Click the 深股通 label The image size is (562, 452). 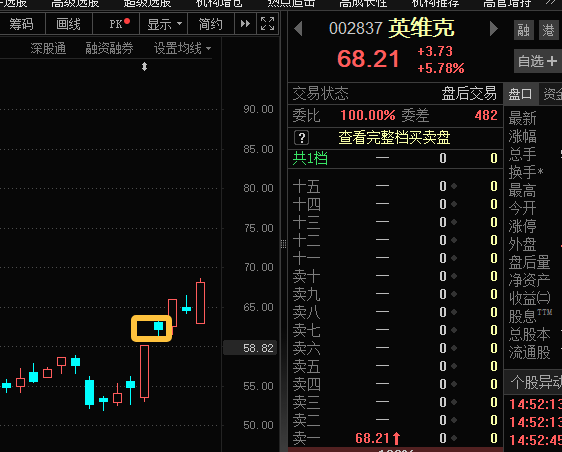[x=48, y=48]
